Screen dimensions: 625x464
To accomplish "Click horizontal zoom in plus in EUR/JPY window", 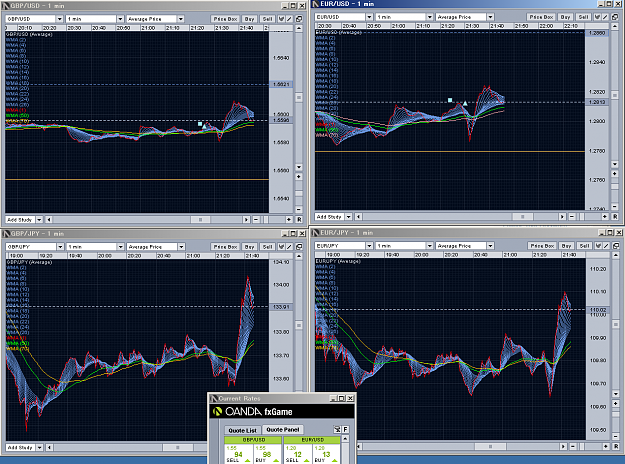I will coord(606,446).
